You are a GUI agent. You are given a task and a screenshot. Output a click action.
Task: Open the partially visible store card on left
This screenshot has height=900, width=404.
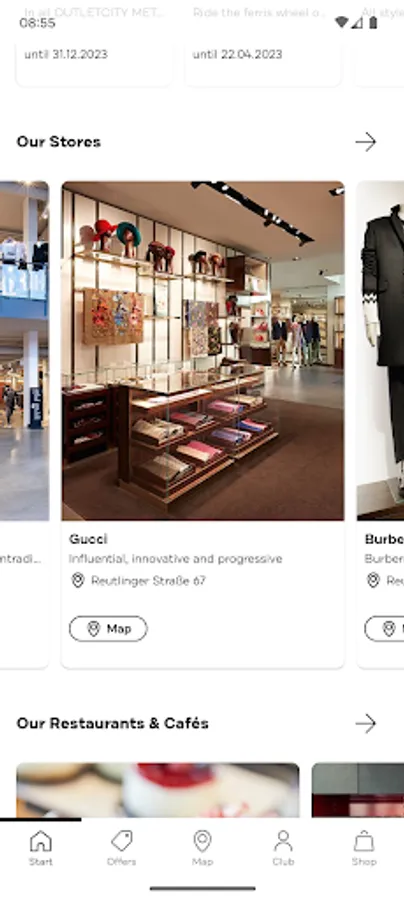coord(24,425)
